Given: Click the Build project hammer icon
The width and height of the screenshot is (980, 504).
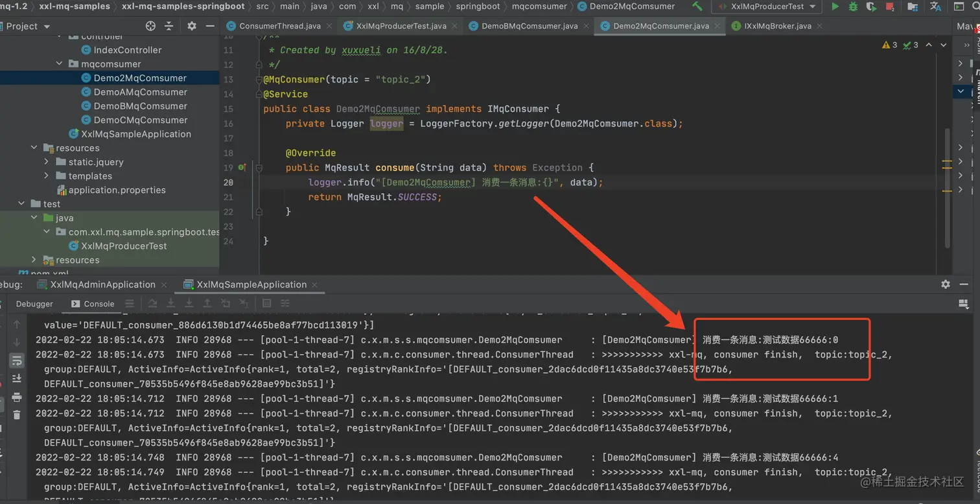Looking at the screenshot, I should point(697,6).
